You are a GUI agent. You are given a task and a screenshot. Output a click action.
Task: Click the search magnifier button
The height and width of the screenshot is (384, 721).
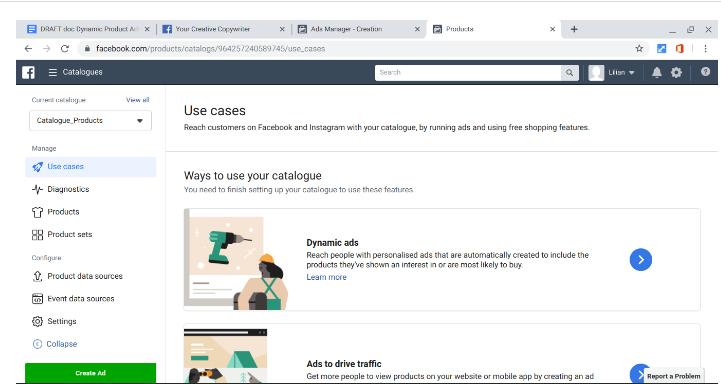coord(569,72)
